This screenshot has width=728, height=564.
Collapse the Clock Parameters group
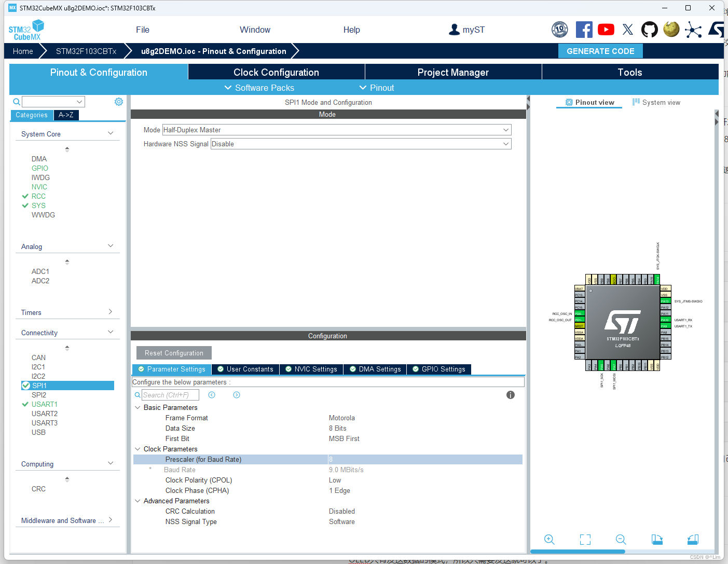(138, 449)
